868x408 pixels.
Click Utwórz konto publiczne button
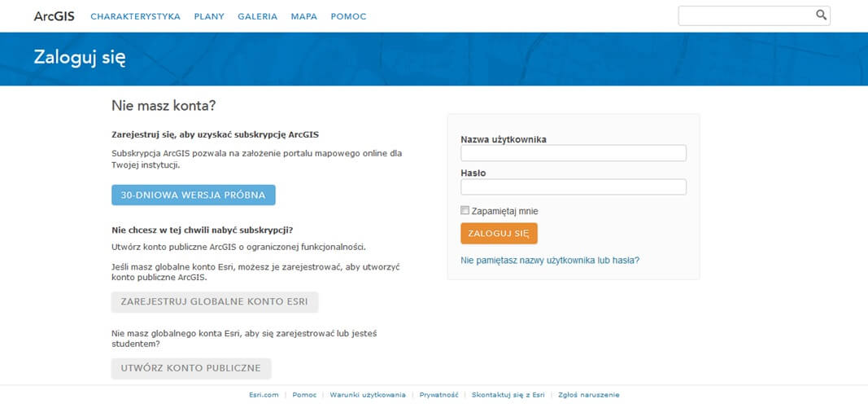point(191,369)
